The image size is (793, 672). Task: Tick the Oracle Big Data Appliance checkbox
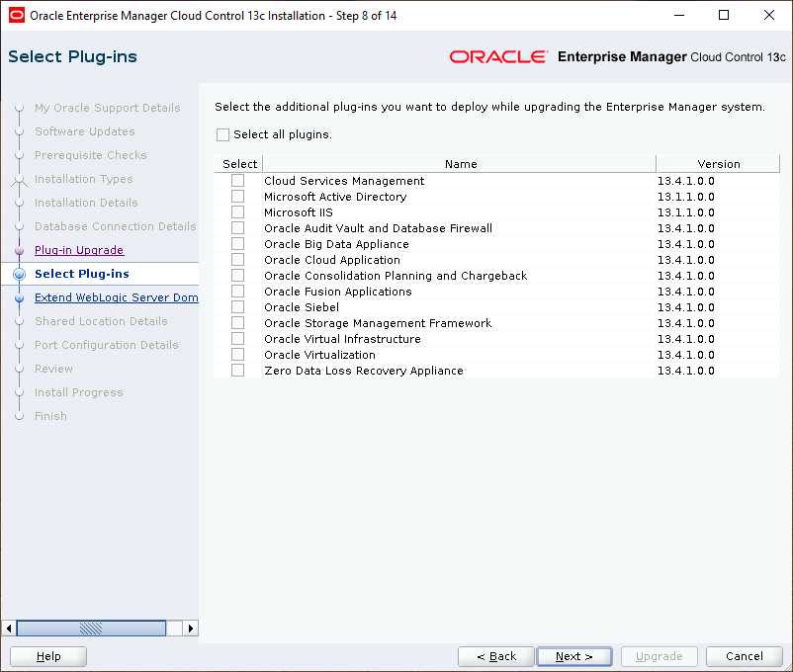(x=237, y=244)
